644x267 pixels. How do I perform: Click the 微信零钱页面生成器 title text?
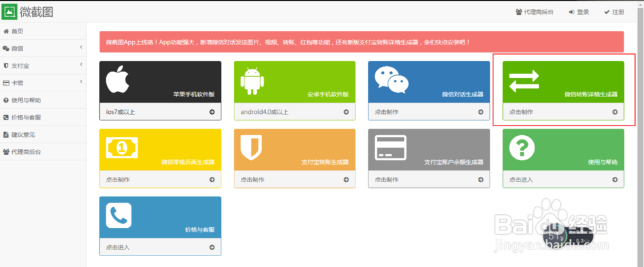coord(188,162)
